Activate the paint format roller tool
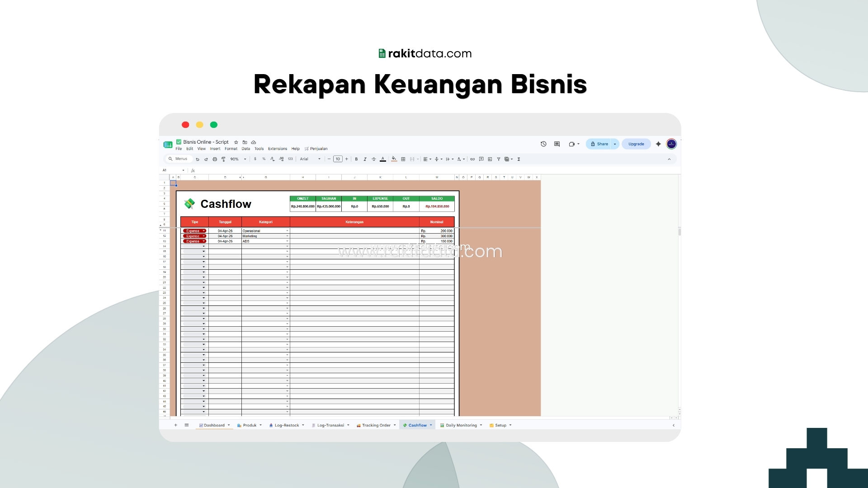This screenshot has width=868, height=488. pyautogui.click(x=223, y=159)
